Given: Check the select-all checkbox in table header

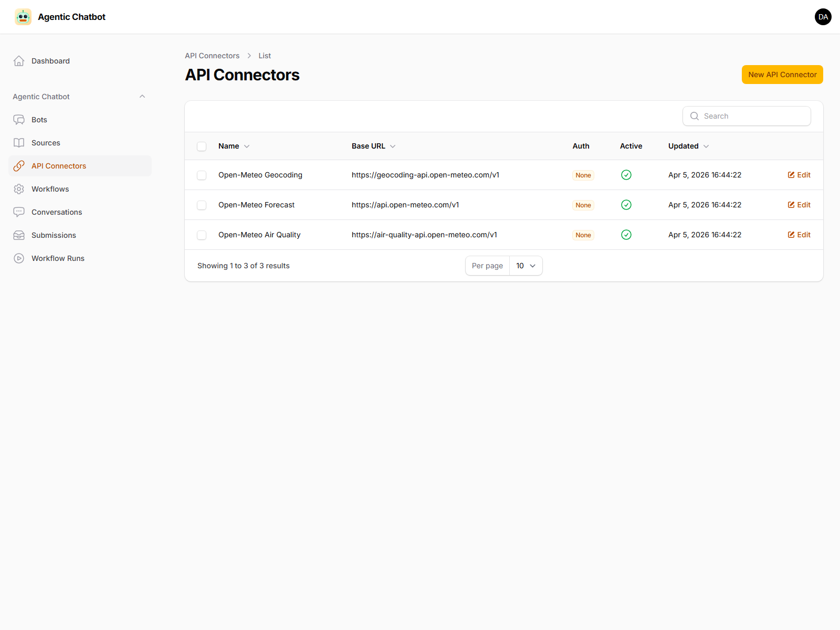Looking at the screenshot, I should (x=202, y=146).
